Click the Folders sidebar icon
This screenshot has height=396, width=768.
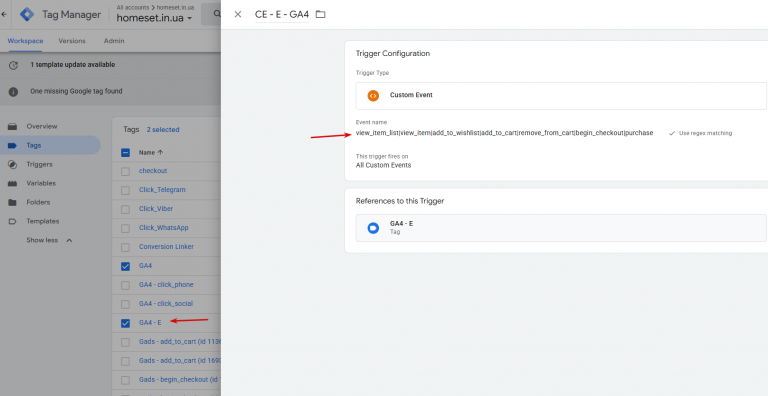coord(13,202)
